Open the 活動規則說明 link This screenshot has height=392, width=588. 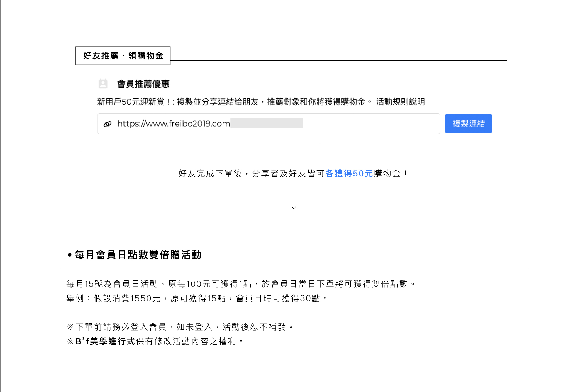pos(400,102)
